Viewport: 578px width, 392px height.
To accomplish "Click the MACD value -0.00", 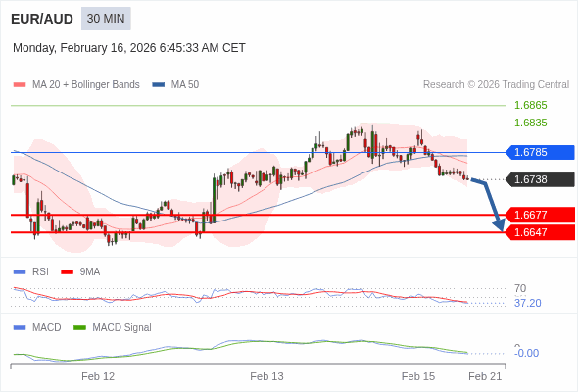I will (526, 353).
